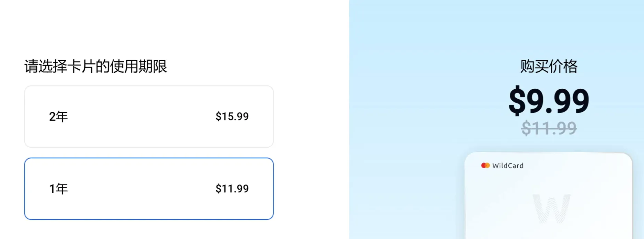Click the W watermark logo on card
This screenshot has height=239, width=644.
(551, 208)
